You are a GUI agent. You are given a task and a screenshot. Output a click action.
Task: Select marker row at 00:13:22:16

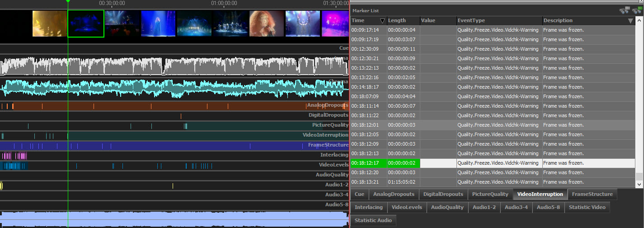(x=493, y=77)
